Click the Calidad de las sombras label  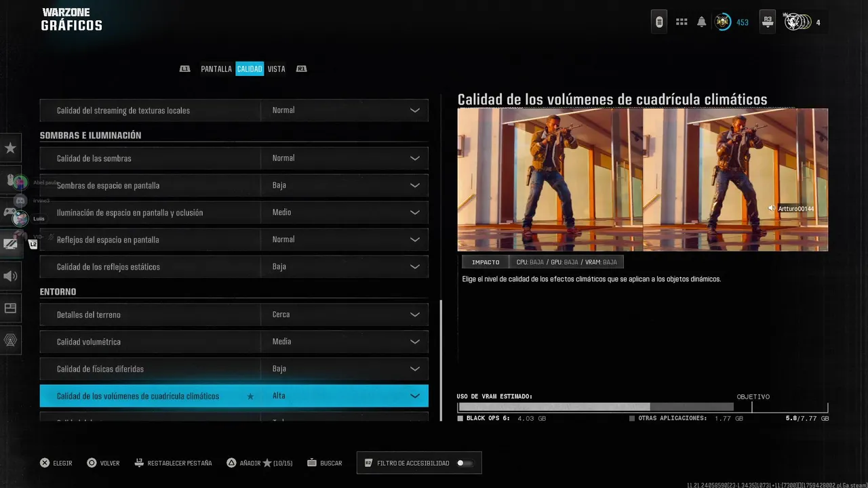point(94,158)
